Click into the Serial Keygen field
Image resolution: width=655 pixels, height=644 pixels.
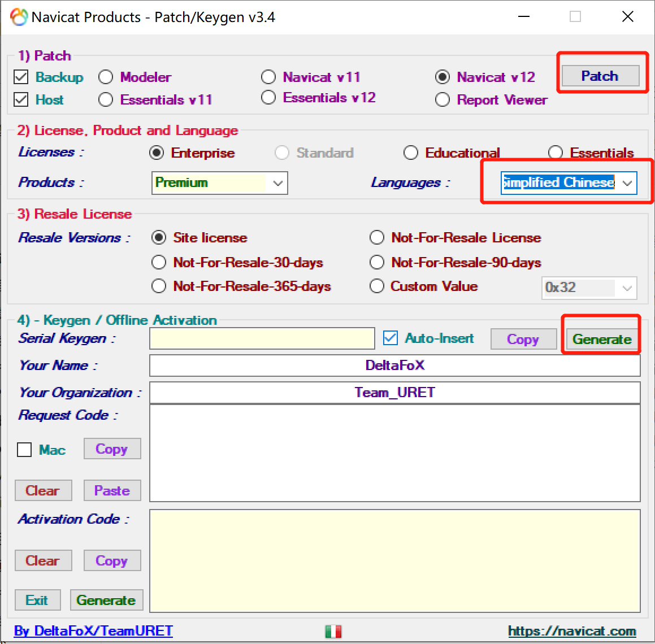(x=262, y=339)
